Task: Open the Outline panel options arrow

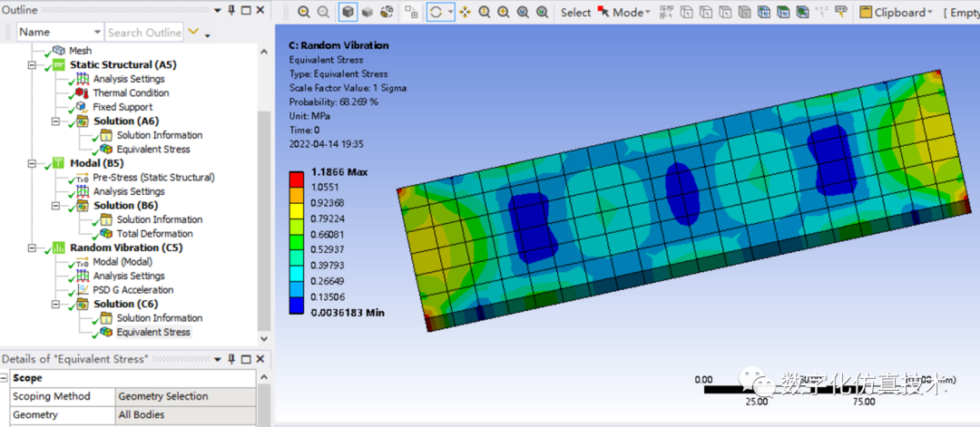Action: coord(217,10)
